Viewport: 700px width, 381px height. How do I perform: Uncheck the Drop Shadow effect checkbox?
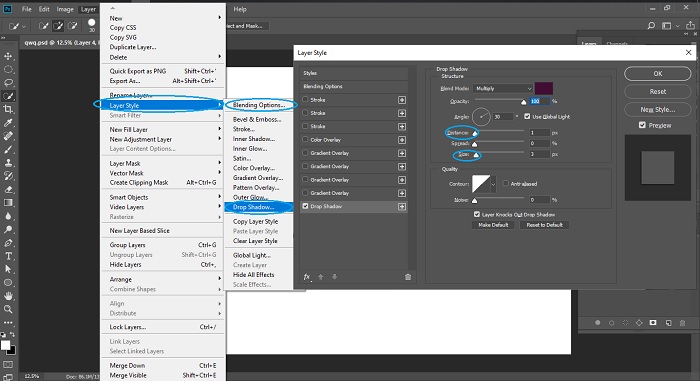pyautogui.click(x=305, y=206)
